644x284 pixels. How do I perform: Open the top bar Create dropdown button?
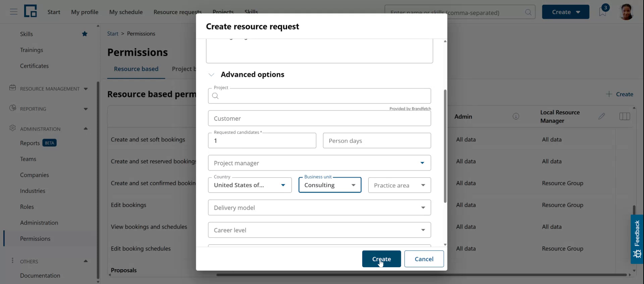566,12
